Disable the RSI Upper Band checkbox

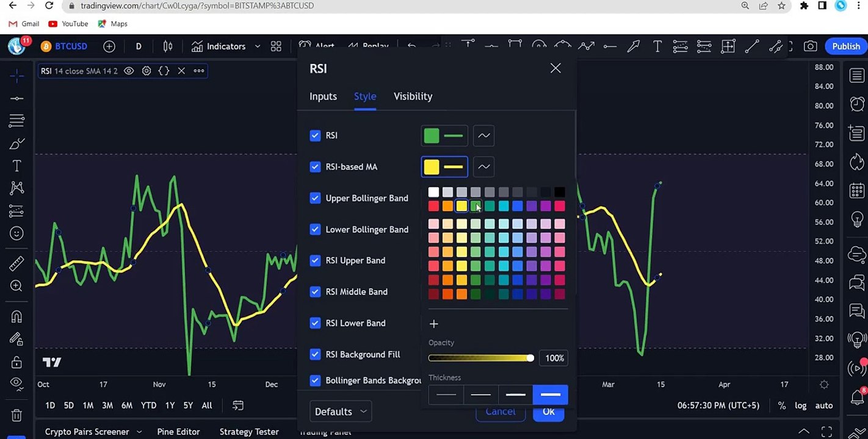pyautogui.click(x=315, y=260)
